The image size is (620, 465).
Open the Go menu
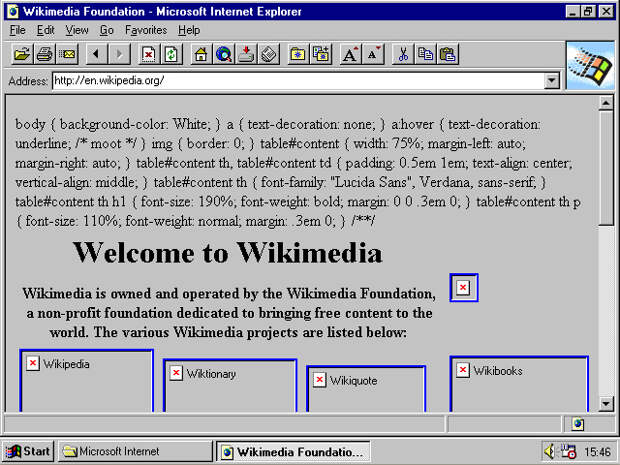pyautogui.click(x=106, y=30)
